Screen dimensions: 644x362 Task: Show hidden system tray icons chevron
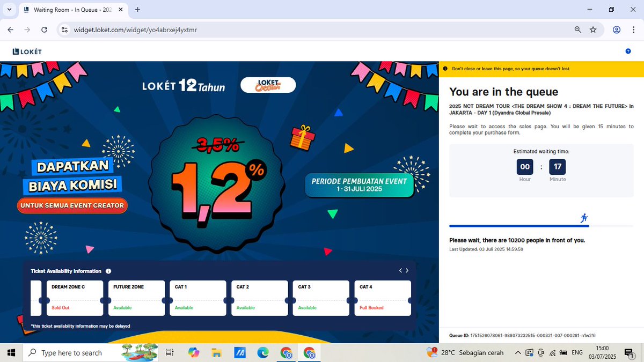point(517,352)
